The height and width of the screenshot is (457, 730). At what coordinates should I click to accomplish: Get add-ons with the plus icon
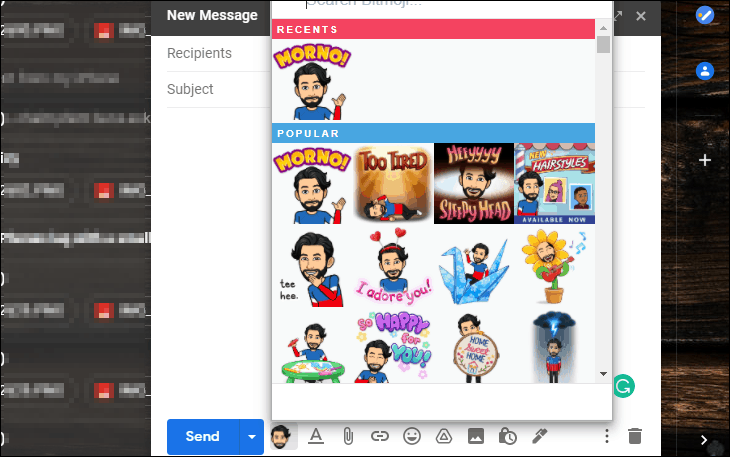(x=705, y=160)
